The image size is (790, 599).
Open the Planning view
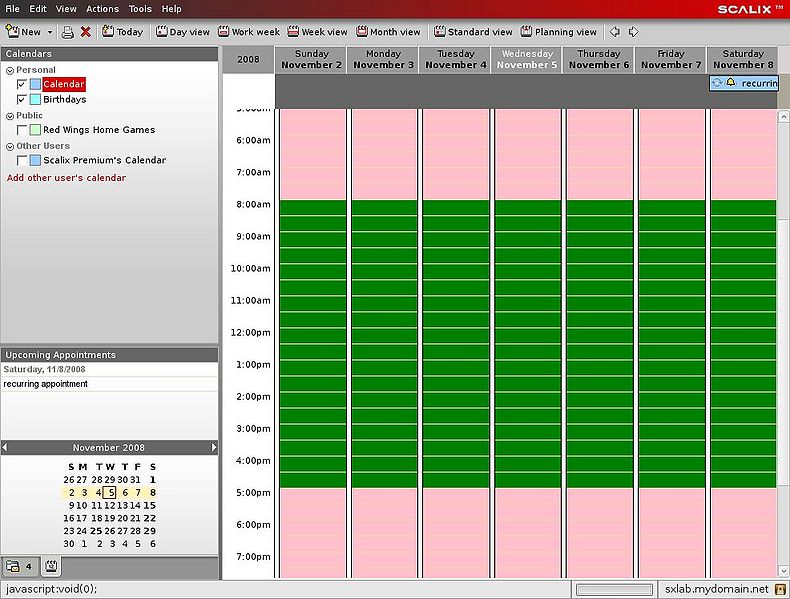click(x=558, y=32)
